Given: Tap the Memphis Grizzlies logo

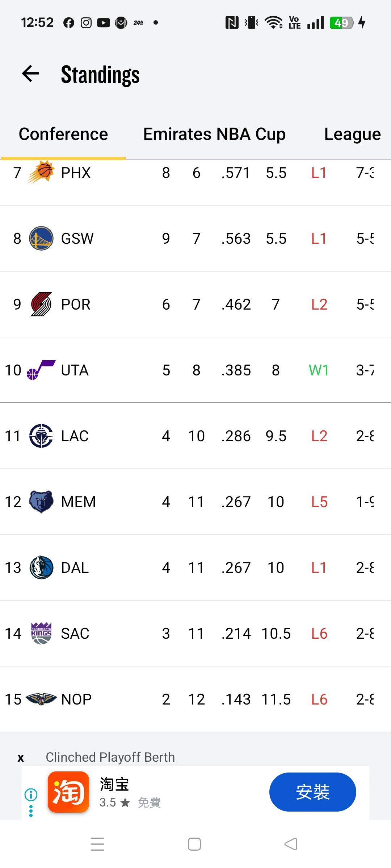Looking at the screenshot, I should pyautogui.click(x=41, y=502).
